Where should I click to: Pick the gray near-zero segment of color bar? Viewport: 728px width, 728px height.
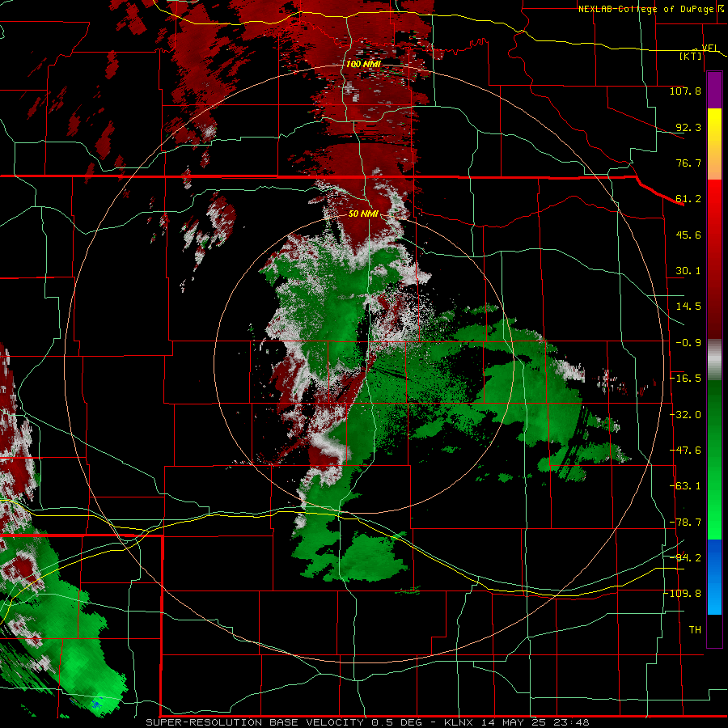coord(714,360)
